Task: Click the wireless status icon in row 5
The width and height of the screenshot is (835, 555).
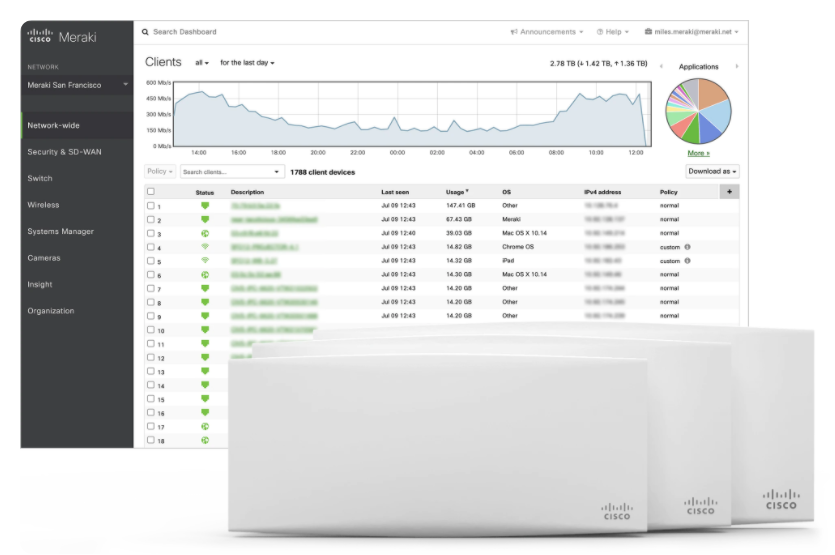Action: (205, 260)
